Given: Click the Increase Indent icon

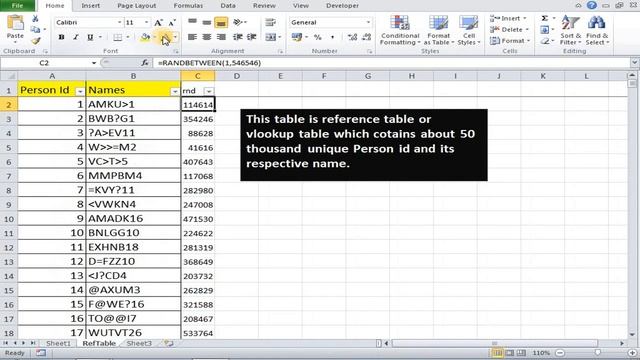Looking at the screenshot, I should 251,37.
